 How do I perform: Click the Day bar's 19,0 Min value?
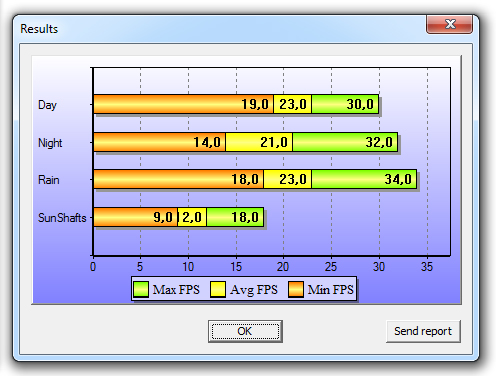(255, 104)
